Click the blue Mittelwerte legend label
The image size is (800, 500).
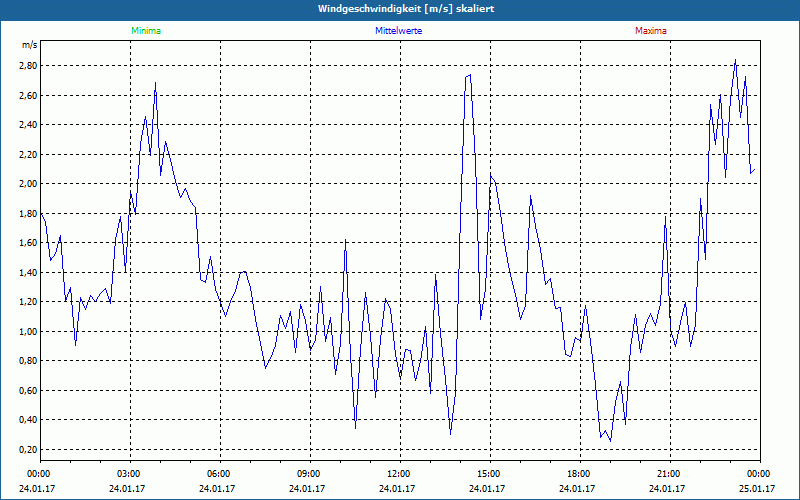pos(398,31)
